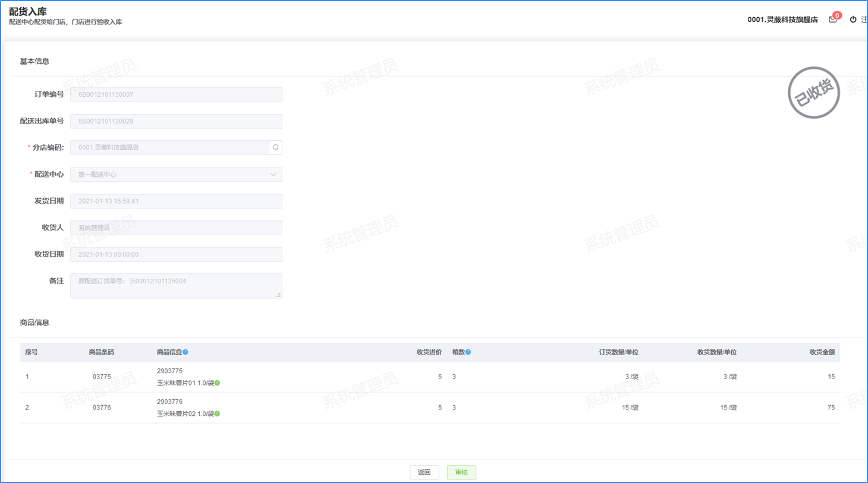The height and width of the screenshot is (483, 868).
Task: Click the 商品条码 column header
Action: click(x=102, y=352)
